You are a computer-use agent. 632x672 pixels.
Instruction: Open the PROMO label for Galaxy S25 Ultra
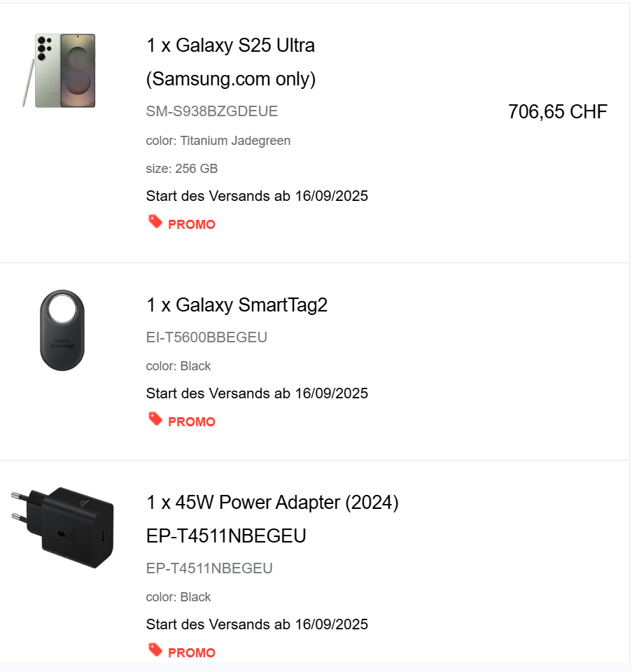click(x=191, y=225)
